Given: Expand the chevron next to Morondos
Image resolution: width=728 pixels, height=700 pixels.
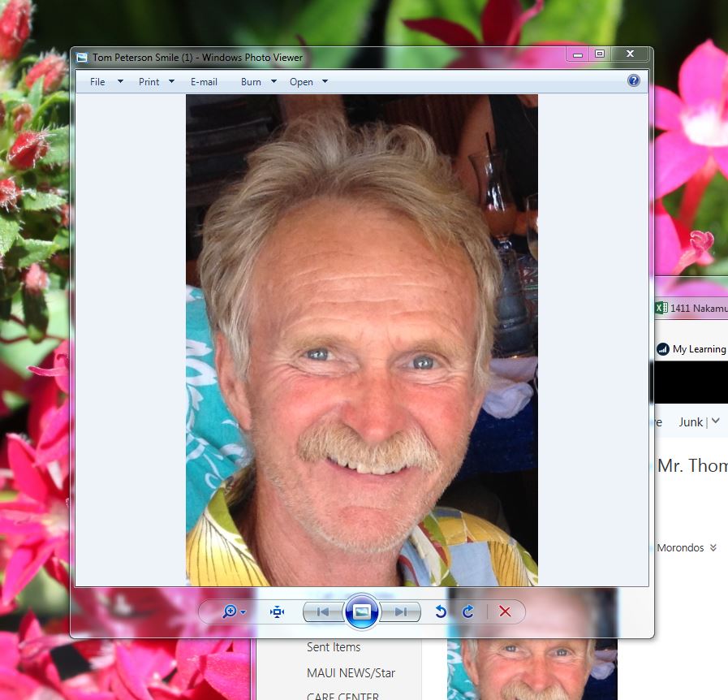Looking at the screenshot, I should tap(713, 547).
